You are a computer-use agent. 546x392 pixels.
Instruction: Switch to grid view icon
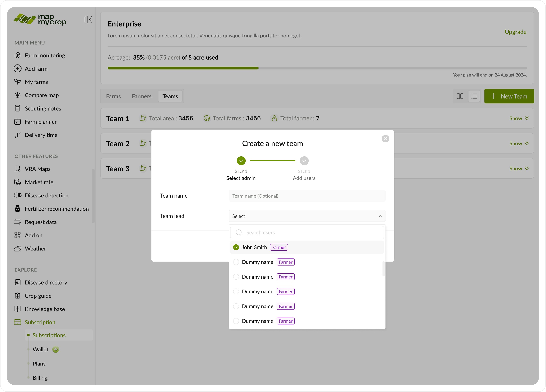[x=460, y=96]
